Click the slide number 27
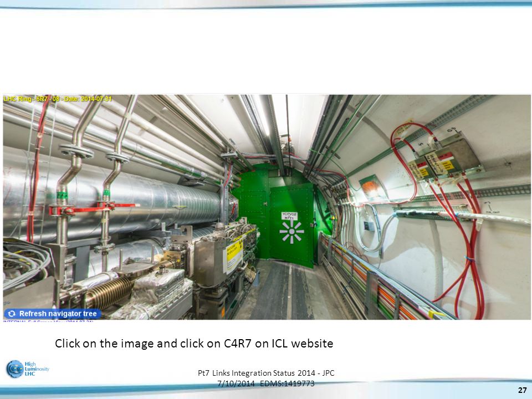Viewport: 532px width, 399px height. (x=523, y=390)
